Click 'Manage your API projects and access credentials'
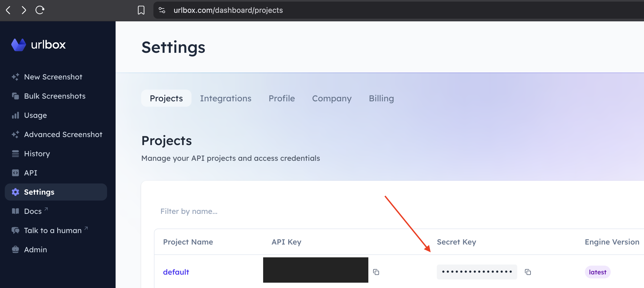The height and width of the screenshot is (288, 644). click(231, 158)
